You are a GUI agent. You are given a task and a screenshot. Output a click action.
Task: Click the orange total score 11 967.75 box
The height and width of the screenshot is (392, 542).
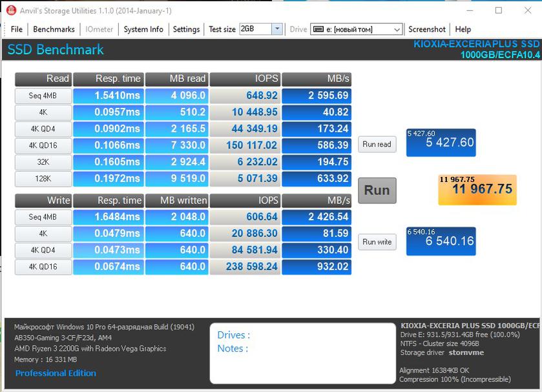[477, 190]
